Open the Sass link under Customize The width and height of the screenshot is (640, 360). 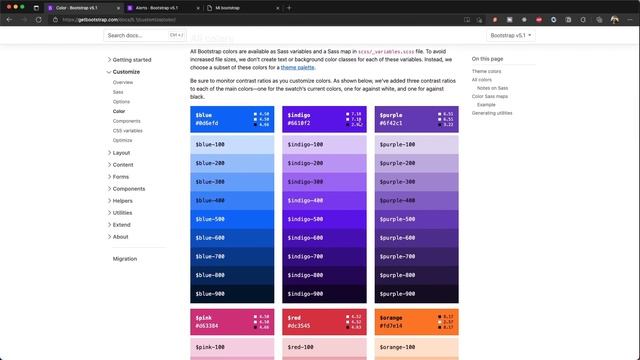(x=118, y=92)
